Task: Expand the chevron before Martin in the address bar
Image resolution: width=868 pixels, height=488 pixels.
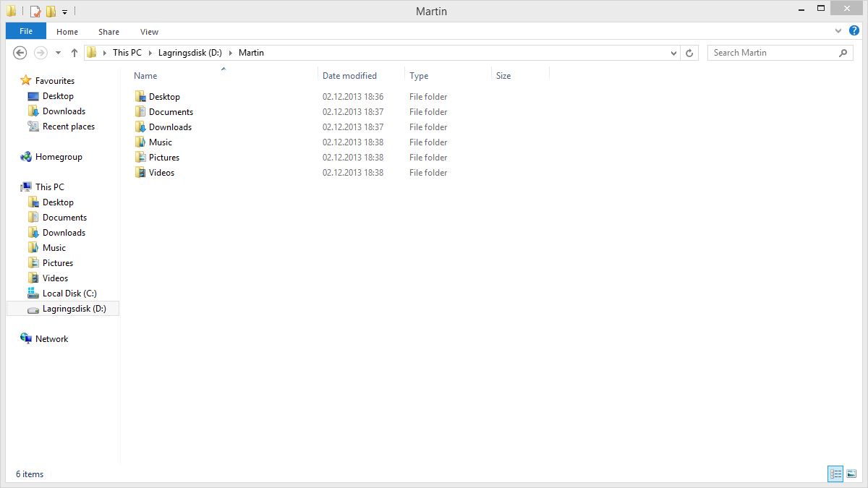Action: 231,53
